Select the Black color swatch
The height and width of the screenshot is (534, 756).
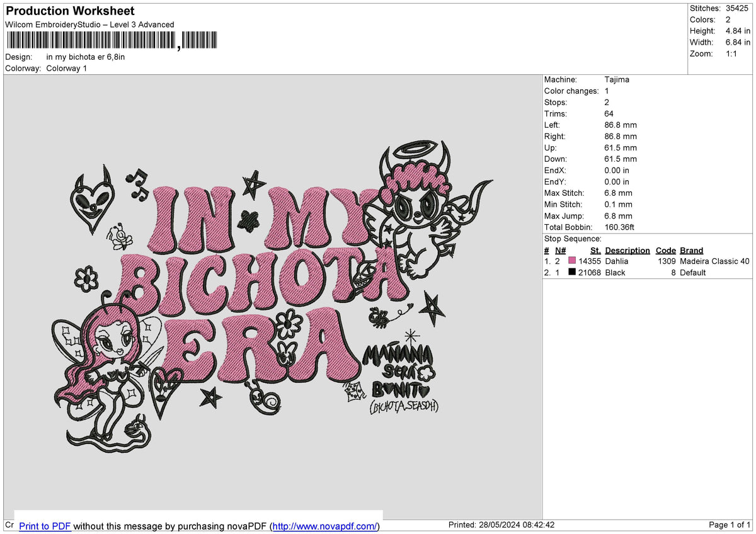[572, 272]
